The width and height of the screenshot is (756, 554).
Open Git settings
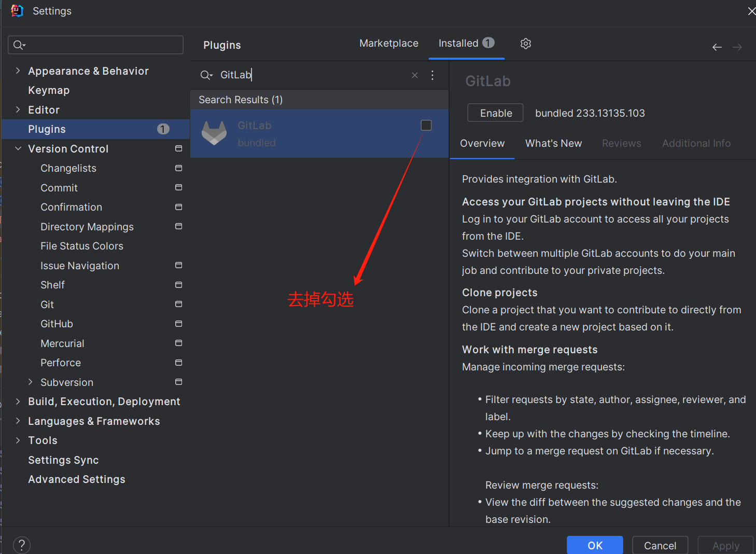tap(47, 304)
